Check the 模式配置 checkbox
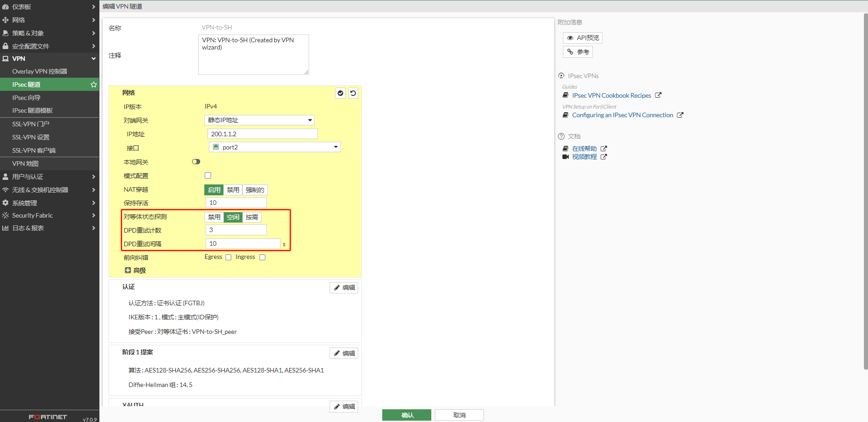 (208, 175)
